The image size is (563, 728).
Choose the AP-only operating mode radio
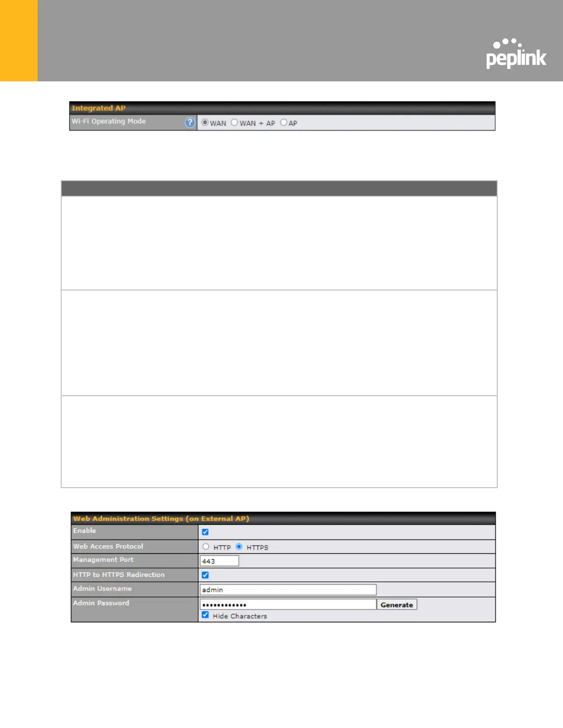pyautogui.click(x=284, y=122)
